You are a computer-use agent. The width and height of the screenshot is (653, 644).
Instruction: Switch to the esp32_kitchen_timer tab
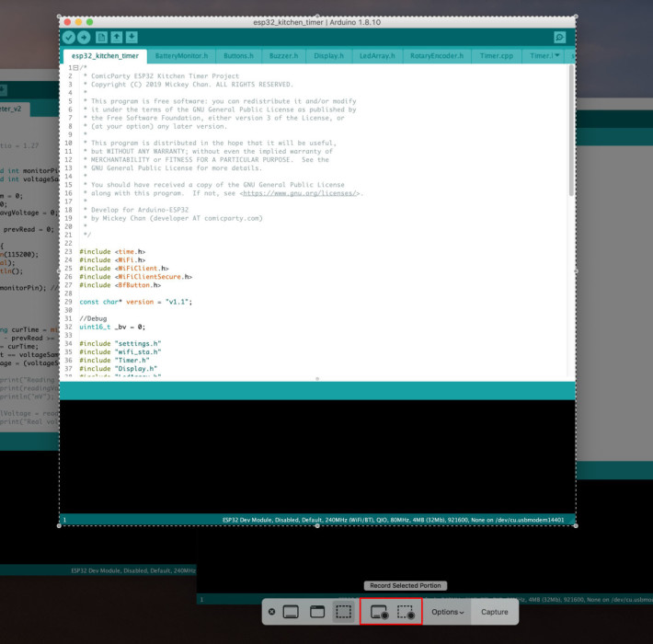(x=105, y=56)
